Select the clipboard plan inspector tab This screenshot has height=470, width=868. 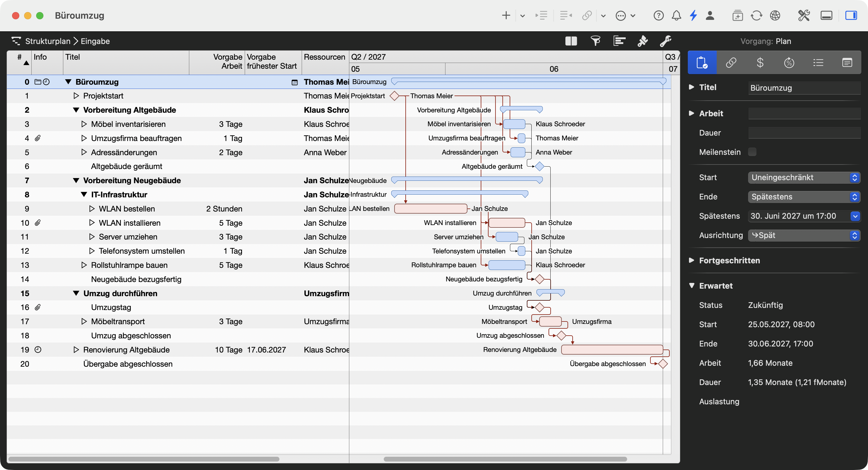coord(702,63)
